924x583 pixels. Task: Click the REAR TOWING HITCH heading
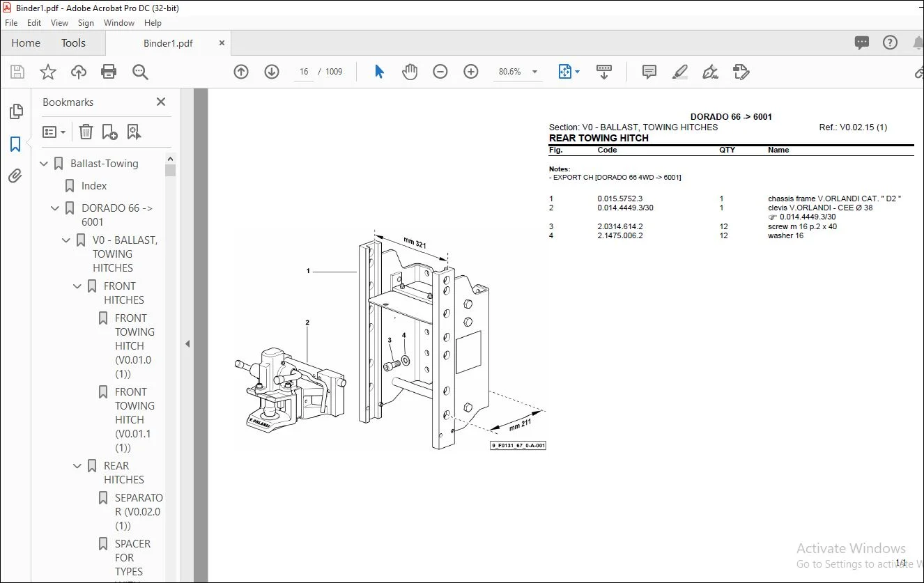click(599, 138)
